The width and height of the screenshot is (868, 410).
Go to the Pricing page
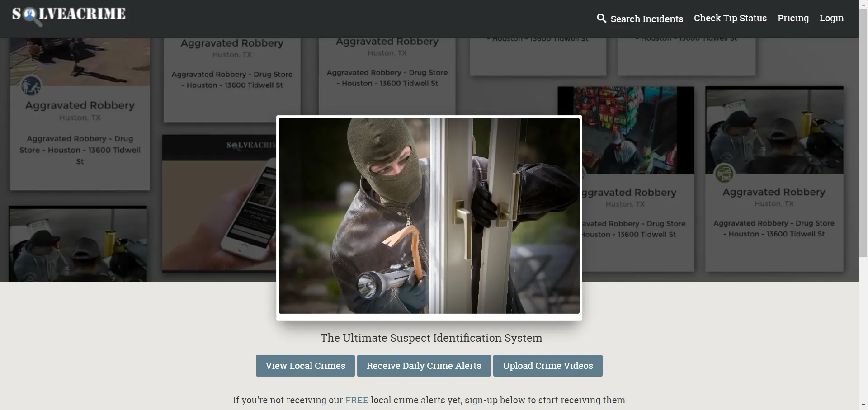click(x=793, y=18)
